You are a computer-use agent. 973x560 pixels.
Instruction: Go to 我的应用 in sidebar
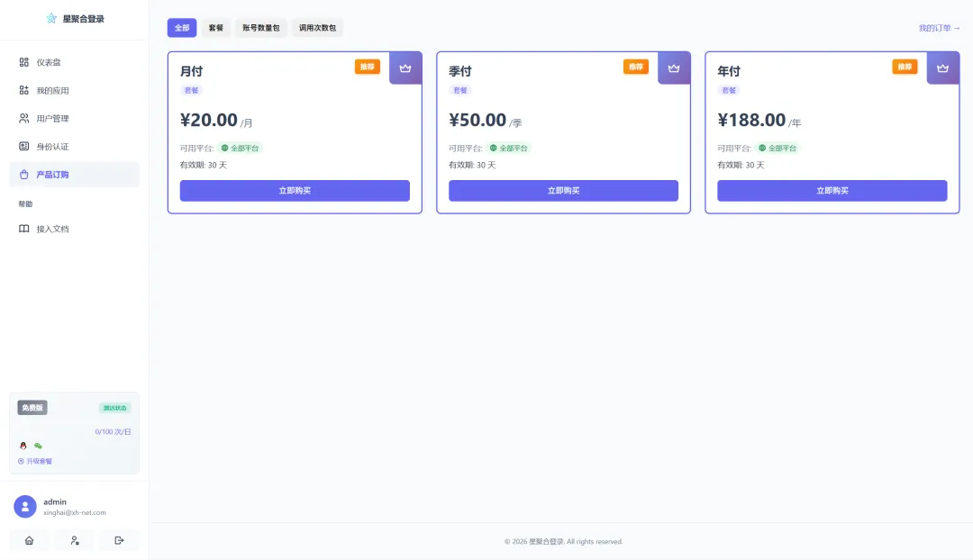point(52,90)
